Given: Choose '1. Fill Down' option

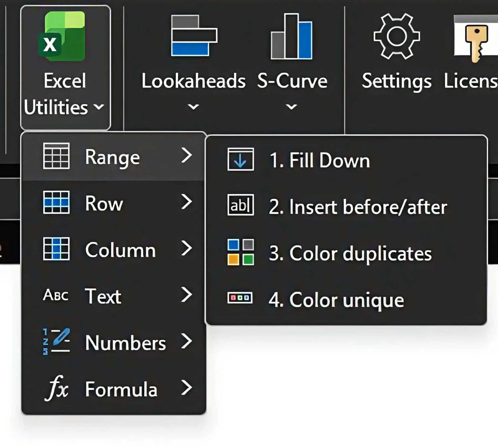Looking at the screenshot, I should [320, 160].
